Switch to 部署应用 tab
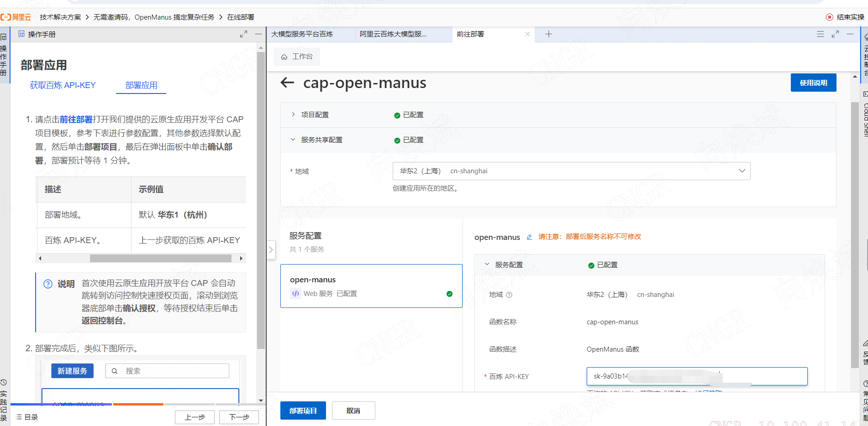The image size is (868, 426). pos(141,85)
